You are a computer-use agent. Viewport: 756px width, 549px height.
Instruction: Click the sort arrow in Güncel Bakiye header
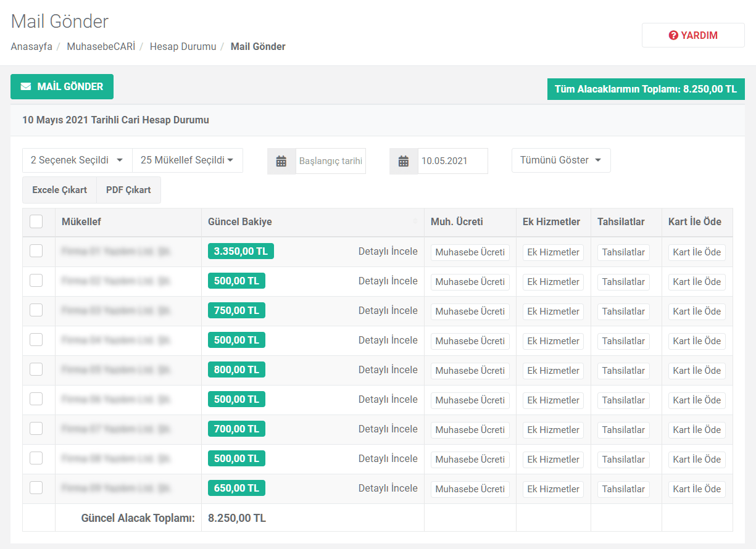[x=415, y=222]
